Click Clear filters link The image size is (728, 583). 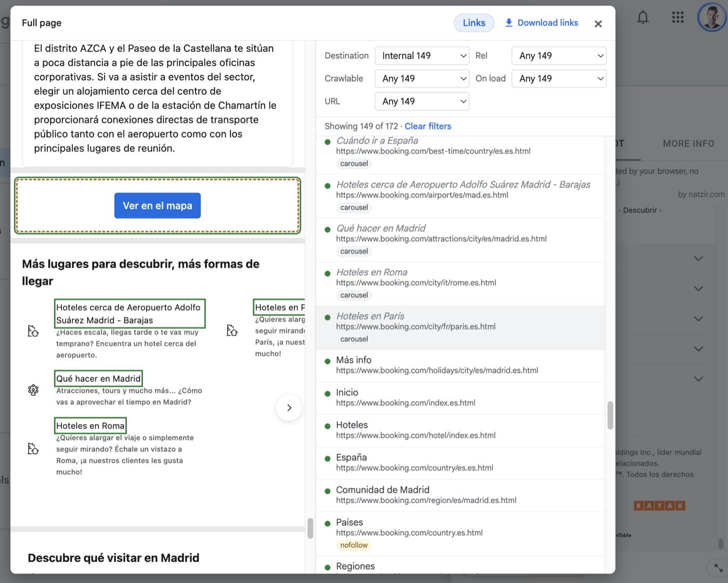pyautogui.click(x=427, y=126)
